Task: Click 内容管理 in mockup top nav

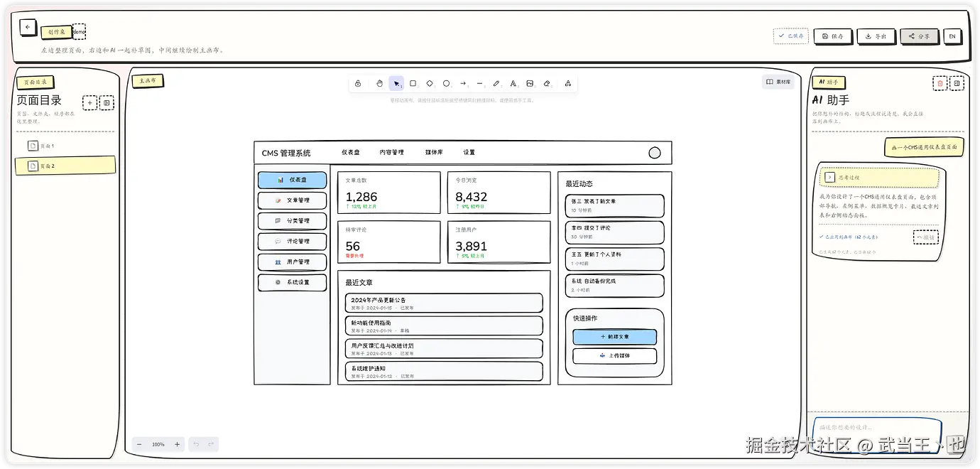Action: tap(391, 152)
